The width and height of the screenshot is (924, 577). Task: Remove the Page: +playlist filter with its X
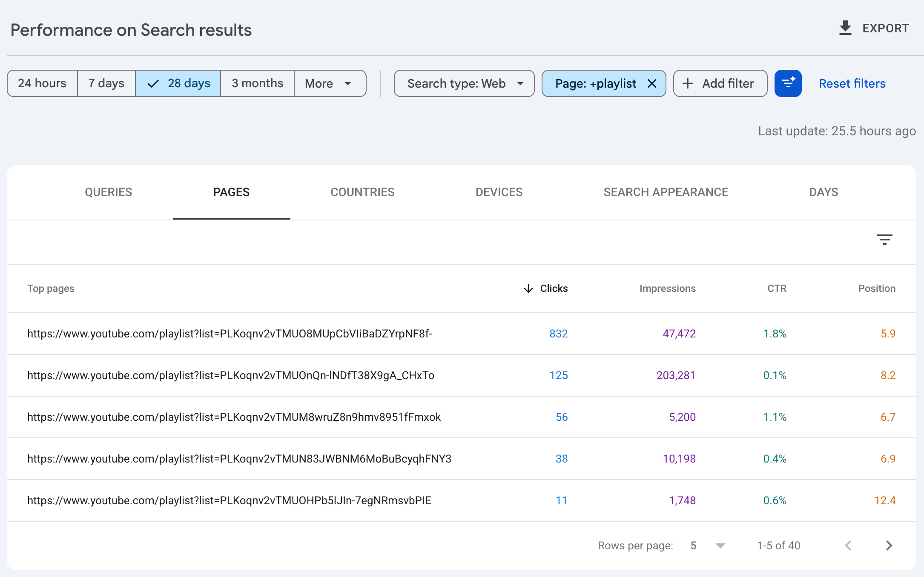coord(652,83)
